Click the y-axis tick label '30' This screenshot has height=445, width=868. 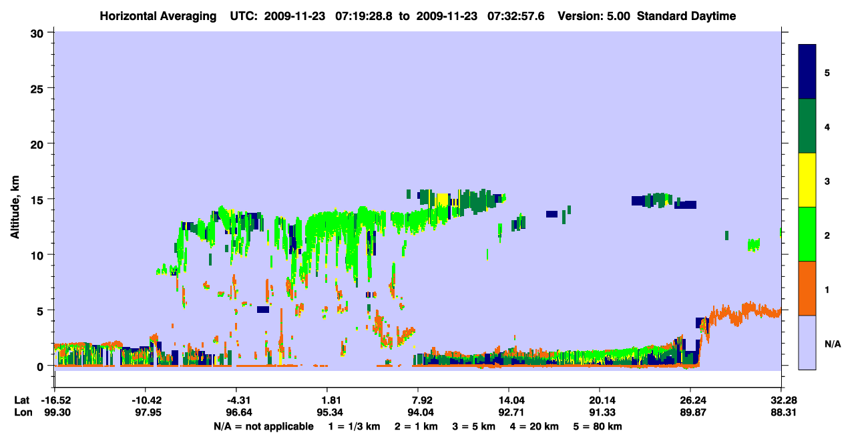click(39, 32)
